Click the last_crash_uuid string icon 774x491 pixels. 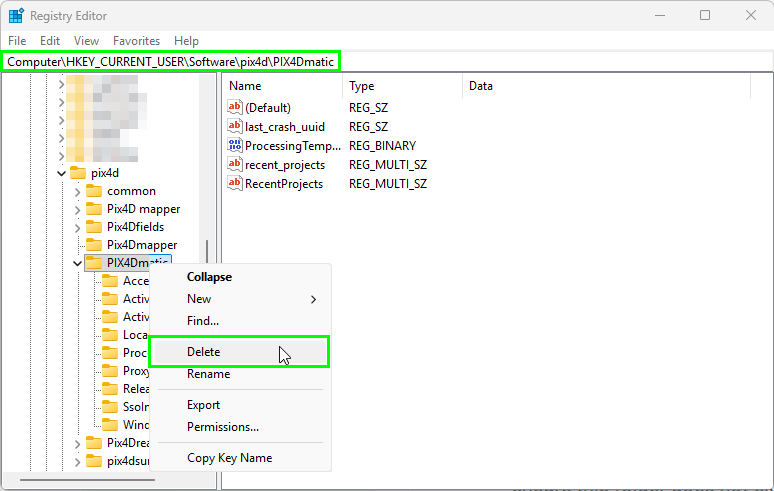tap(234, 126)
